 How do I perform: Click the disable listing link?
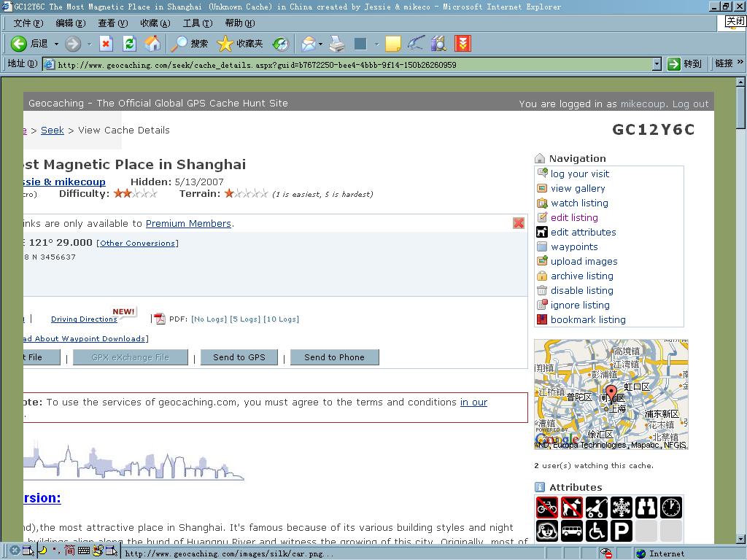pos(581,290)
